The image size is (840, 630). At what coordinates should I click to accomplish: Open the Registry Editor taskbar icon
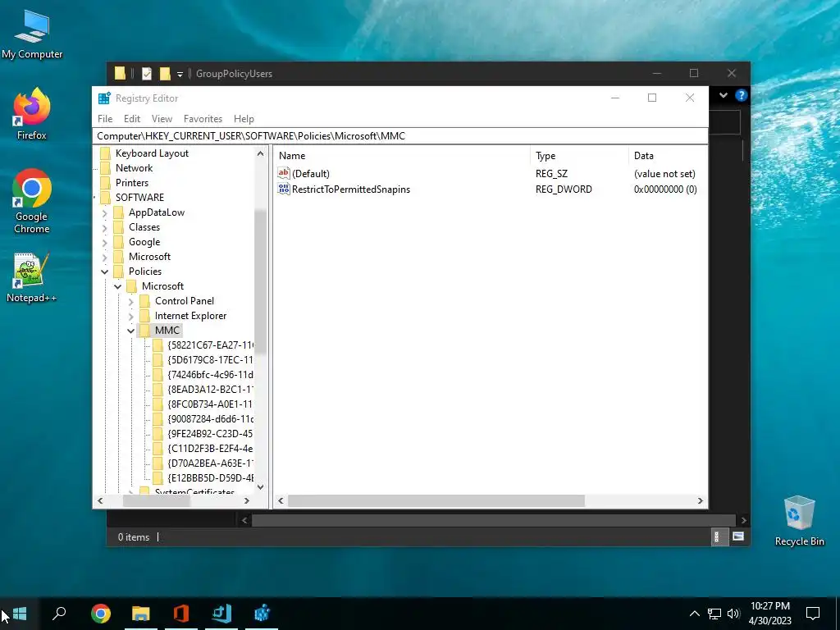tap(262, 613)
